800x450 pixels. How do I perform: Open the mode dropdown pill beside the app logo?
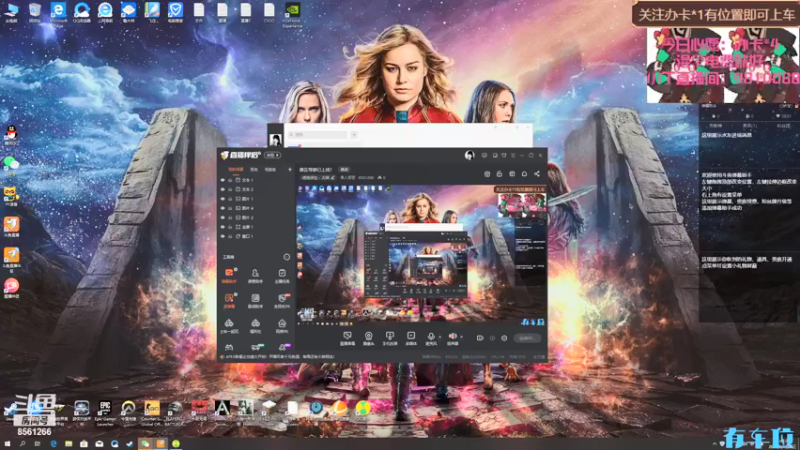point(273,155)
